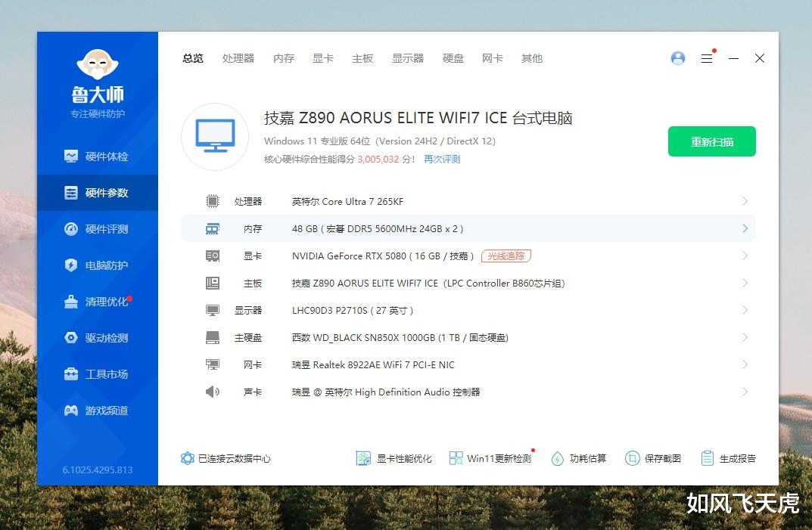Click the 声卡 speaker icon
The width and height of the screenshot is (812, 530).
tap(213, 392)
